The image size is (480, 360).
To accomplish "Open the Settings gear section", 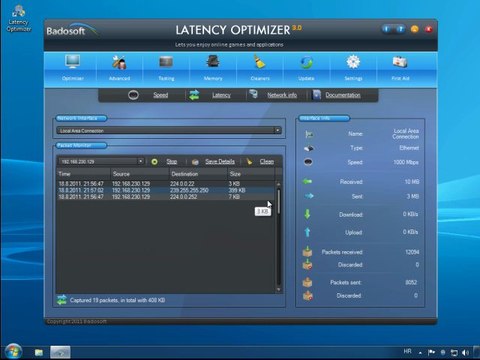I will pos(353,69).
